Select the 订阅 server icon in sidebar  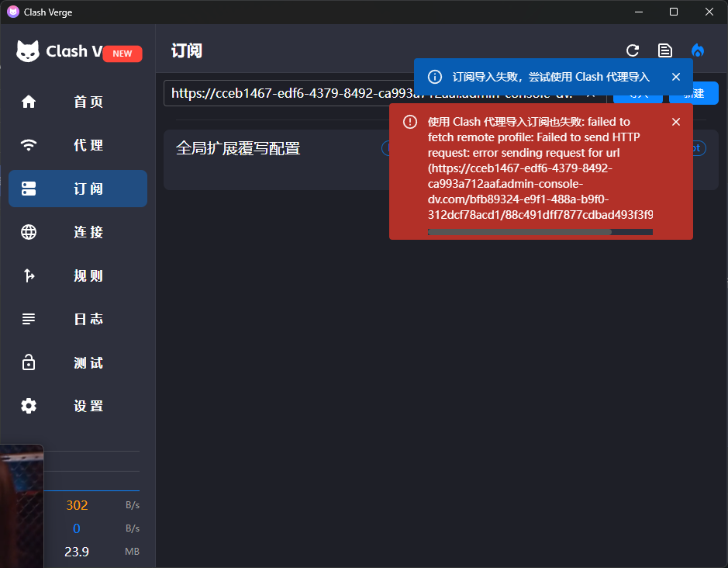point(29,189)
